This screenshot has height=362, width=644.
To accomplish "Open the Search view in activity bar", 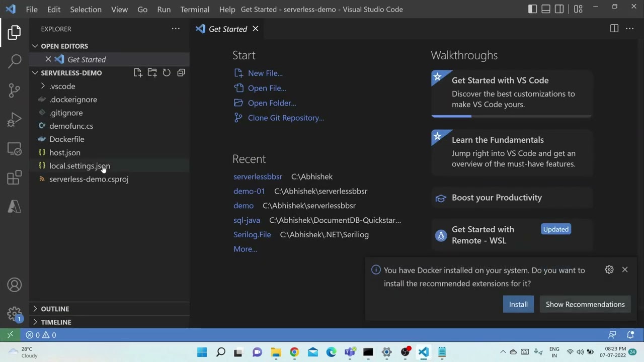I will tap(15, 61).
